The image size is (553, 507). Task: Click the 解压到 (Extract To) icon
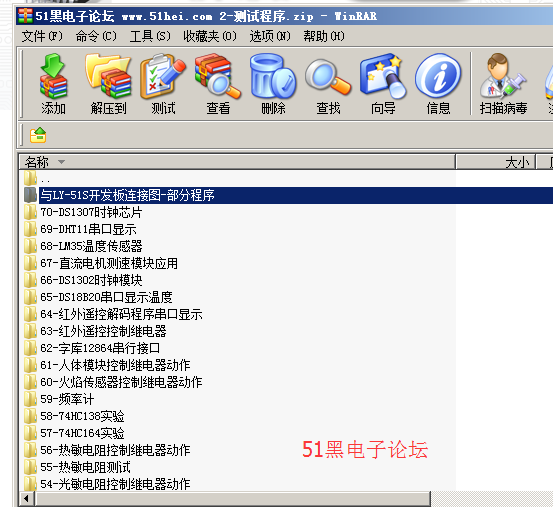(x=108, y=84)
